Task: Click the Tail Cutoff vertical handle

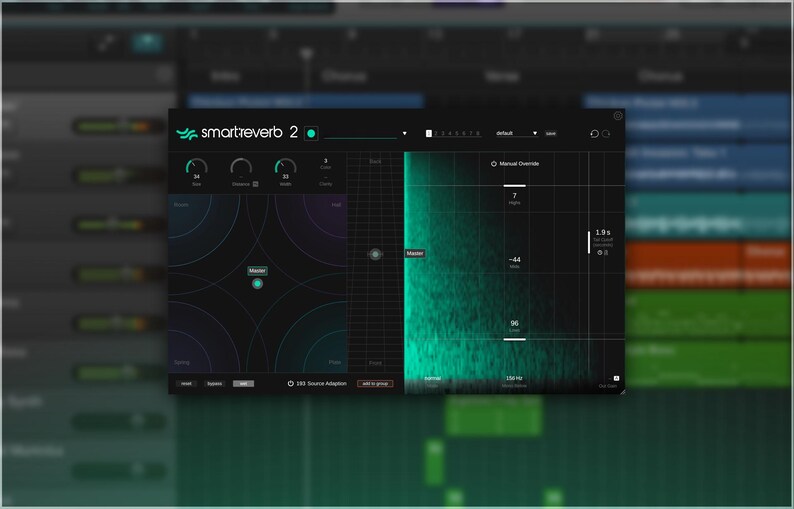Action: (589, 242)
